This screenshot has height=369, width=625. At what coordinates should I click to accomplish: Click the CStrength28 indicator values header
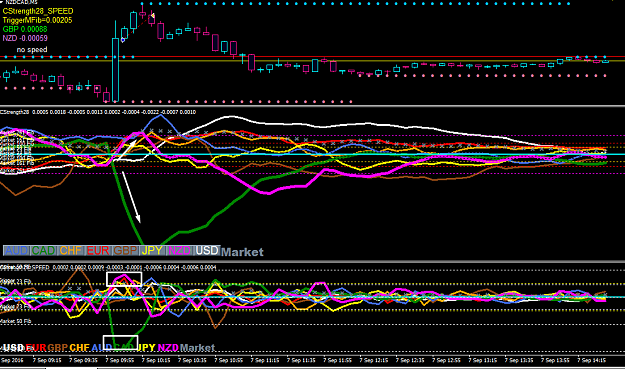click(98, 112)
